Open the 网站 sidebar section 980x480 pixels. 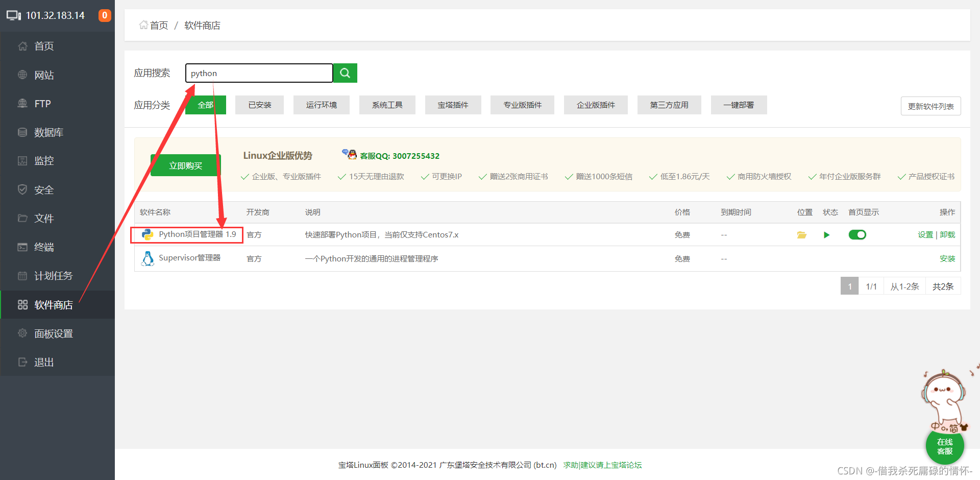pyautogui.click(x=43, y=75)
